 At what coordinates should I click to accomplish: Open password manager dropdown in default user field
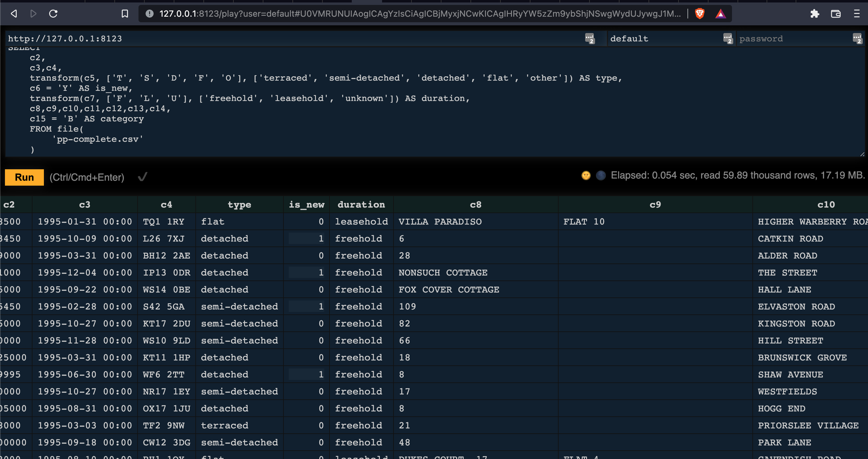click(728, 38)
